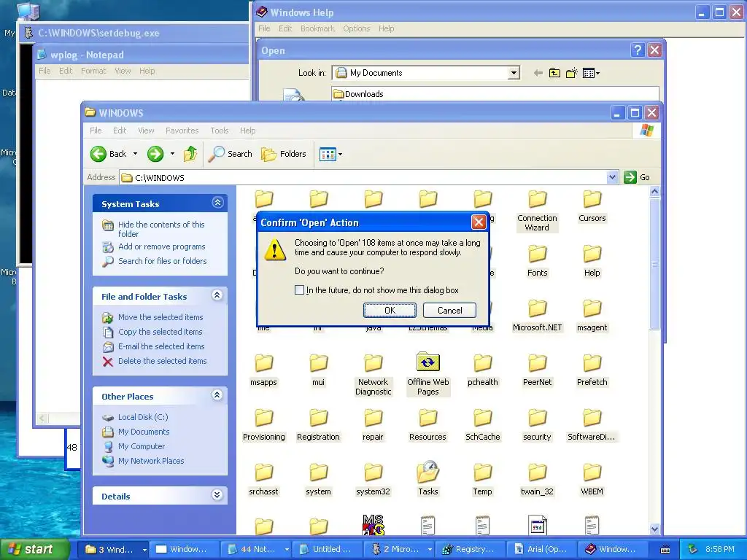Screen dimensions: 747x560
Task: Select the twain_32 folder icon
Action: (x=538, y=472)
